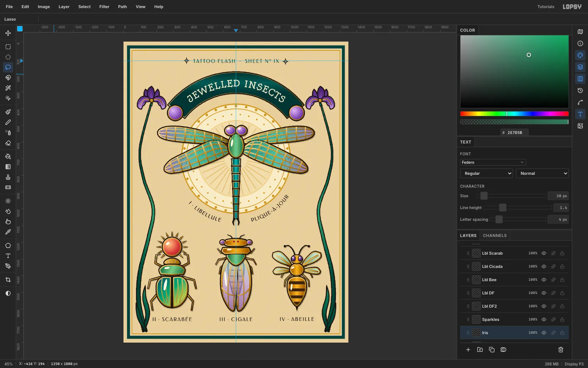This screenshot has width=588, height=368.
Task: Open the History panel from sidebar
Action: tap(580, 91)
